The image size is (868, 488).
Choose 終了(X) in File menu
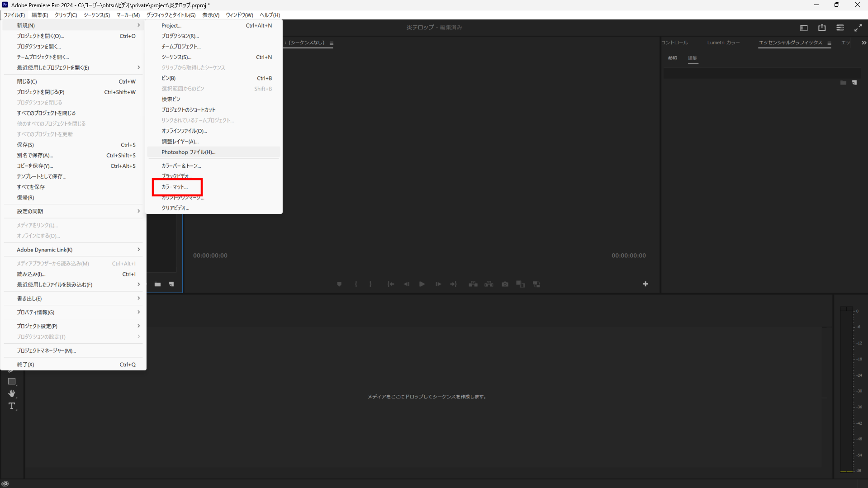(x=73, y=365)
